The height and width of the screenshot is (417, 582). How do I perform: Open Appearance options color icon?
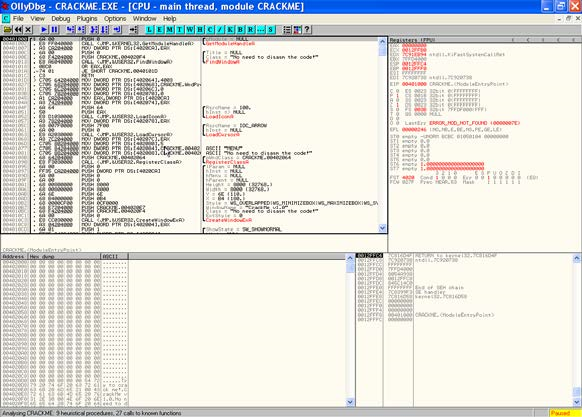pos(297,30)
